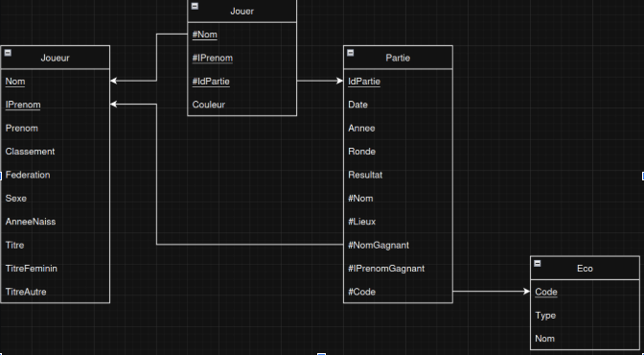
Task: Click the arrow connecting #Code to Eco
Action: click(492, 292)
